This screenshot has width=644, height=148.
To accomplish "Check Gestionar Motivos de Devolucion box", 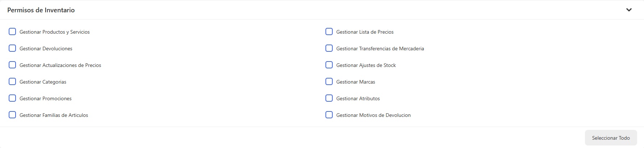I will pyautogui.click(x=329, y=115).
